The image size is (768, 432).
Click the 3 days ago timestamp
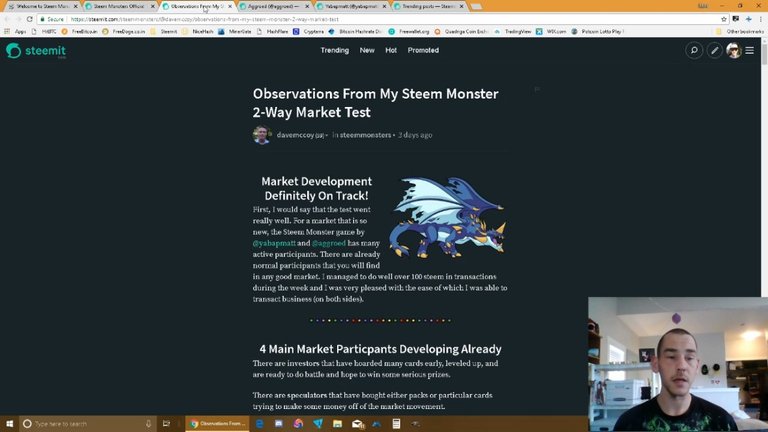tap(415, 135)
